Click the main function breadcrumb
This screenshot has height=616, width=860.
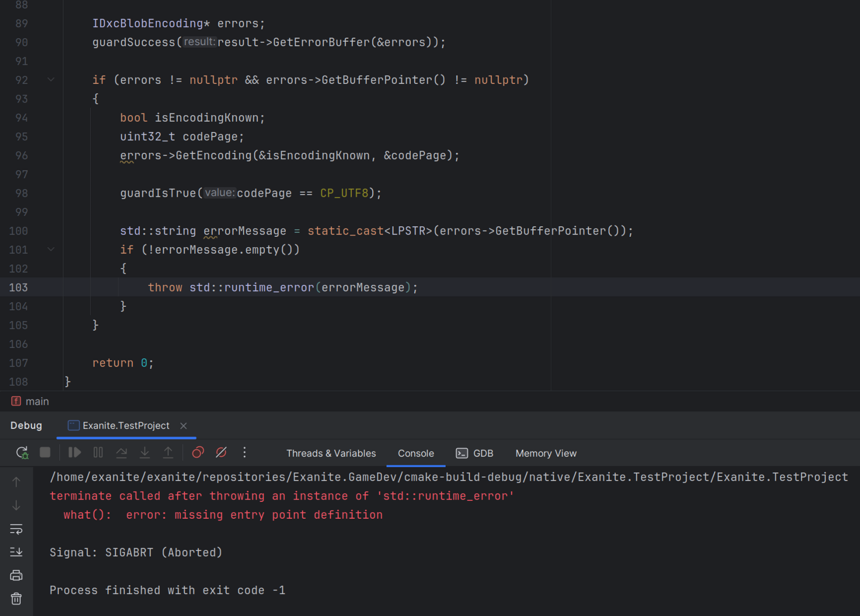[30, 401]
